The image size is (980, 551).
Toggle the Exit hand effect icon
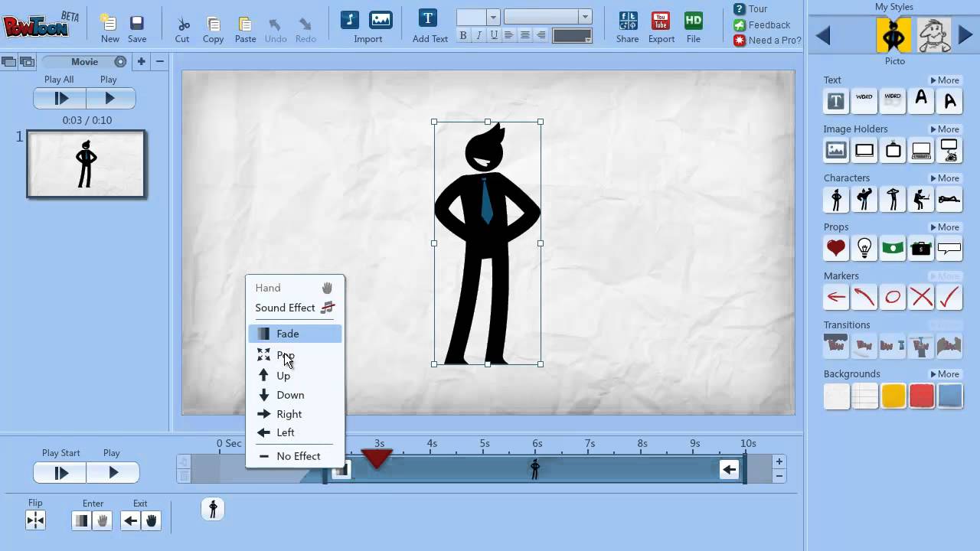[152, 521]
